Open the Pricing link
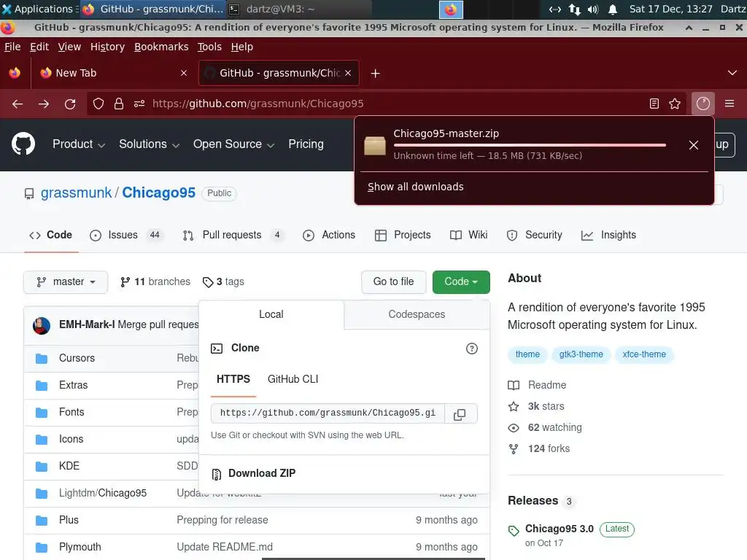 click(306, 144)
